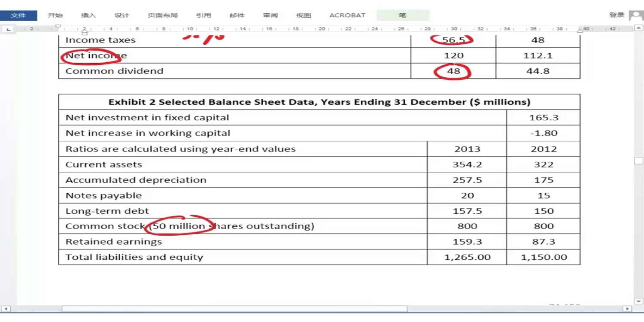This screenshot has width=644, height=322.
Task: Click the Notes payable value 20
Action: click(467, 195)
